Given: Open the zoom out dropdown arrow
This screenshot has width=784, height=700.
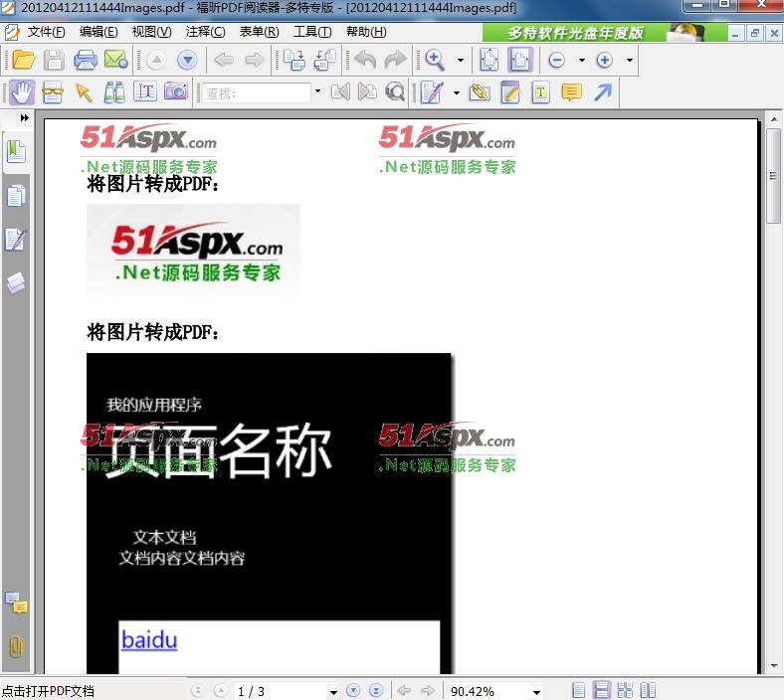Looking at the screenshot, I should 582,61.
